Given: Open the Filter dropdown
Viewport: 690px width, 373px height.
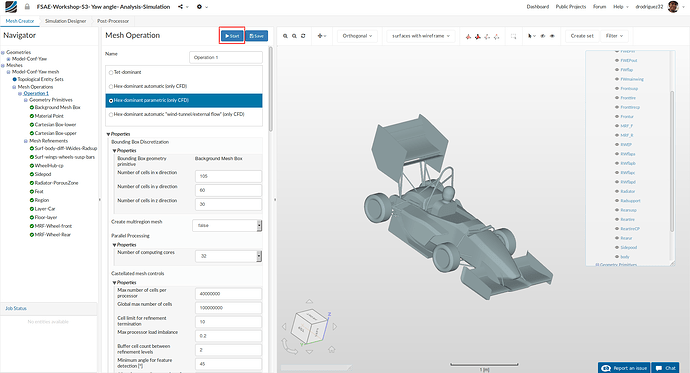Looking at the screenshot, I should 614,36.
